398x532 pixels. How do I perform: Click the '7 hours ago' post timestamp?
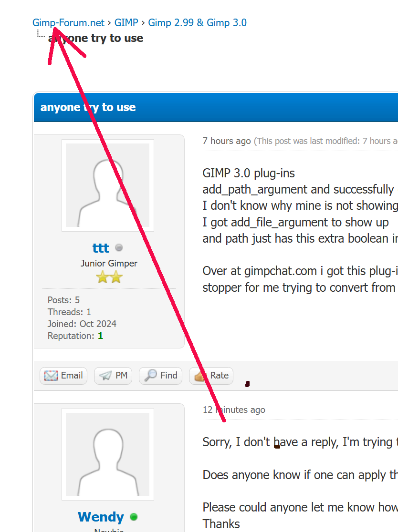pos(227,141)
